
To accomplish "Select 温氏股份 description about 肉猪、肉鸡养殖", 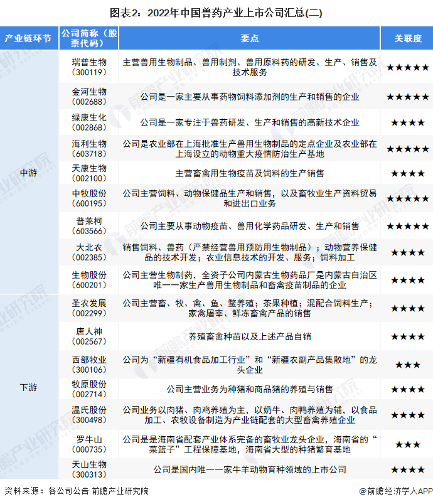I will coord(250,415).
